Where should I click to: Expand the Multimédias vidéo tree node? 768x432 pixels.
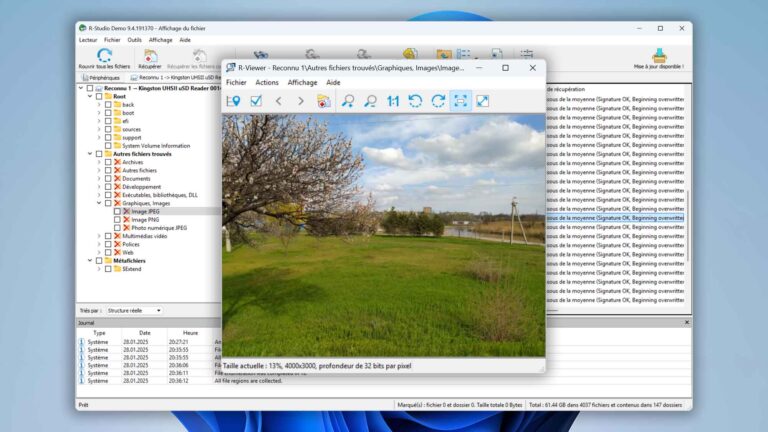point(99,236)
